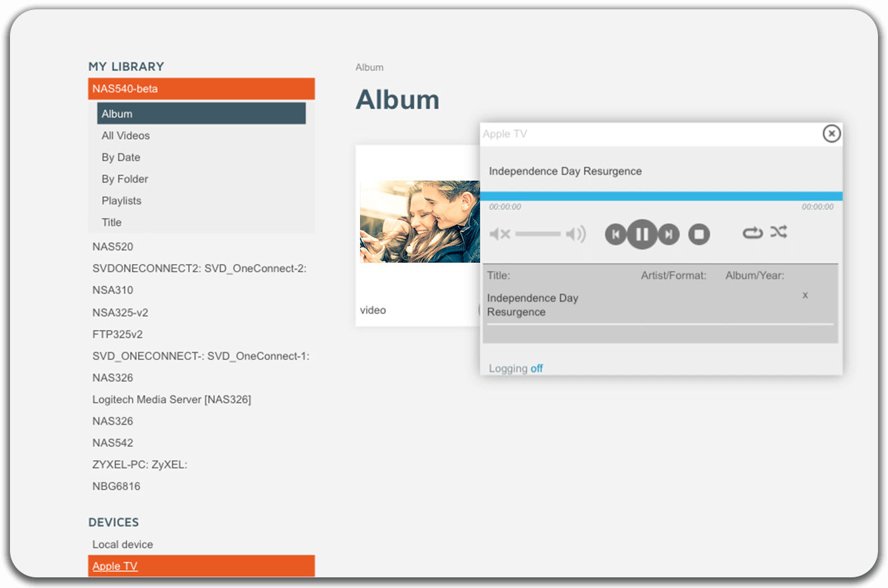Close the Apple TV player popup
The width and height of the screenshot is (888, 588).
coord(831,134)
